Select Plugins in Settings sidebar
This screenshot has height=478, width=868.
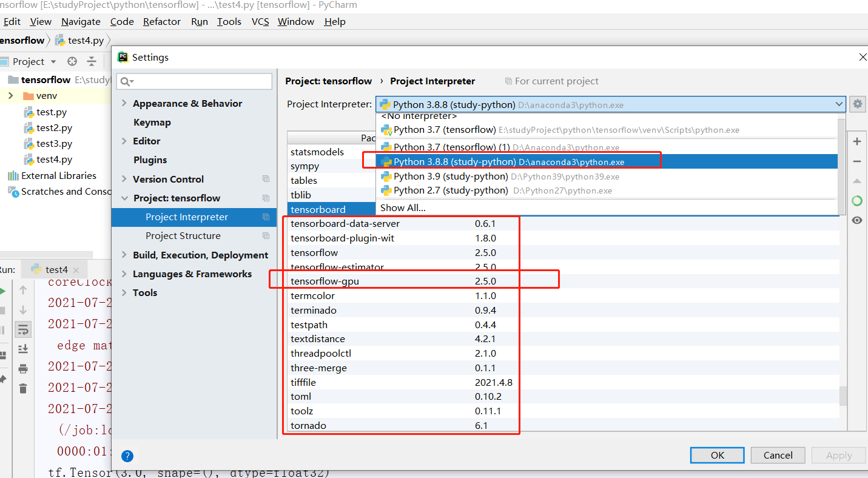point(150,160)
